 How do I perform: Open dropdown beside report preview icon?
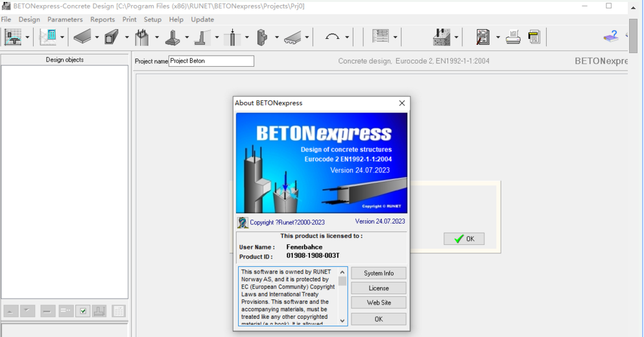click(x=498, y=38)
